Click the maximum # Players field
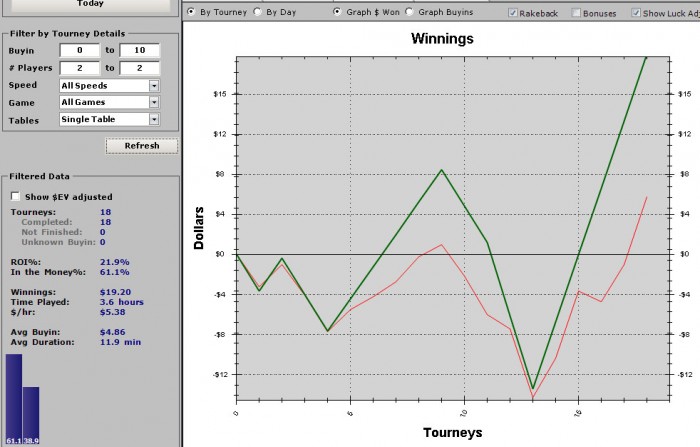Screen dimensions: 700x447 click(x=140, y=68)
